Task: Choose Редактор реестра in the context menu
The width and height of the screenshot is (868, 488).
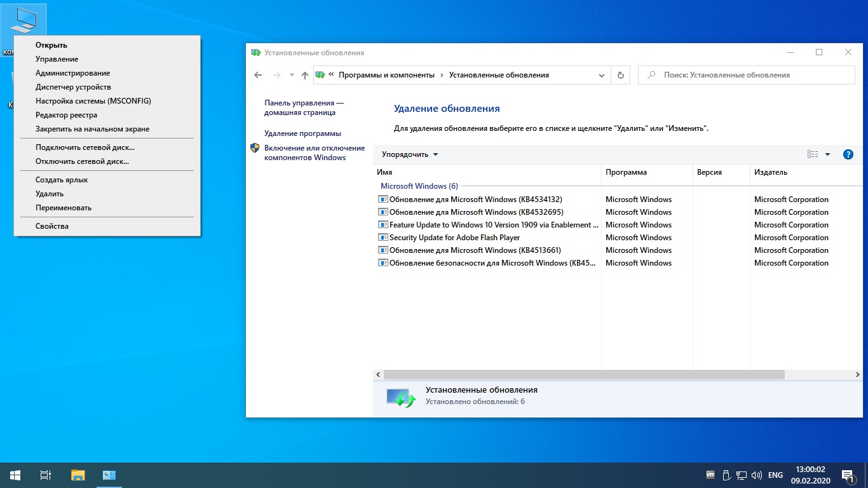Action: coord(107,115)
